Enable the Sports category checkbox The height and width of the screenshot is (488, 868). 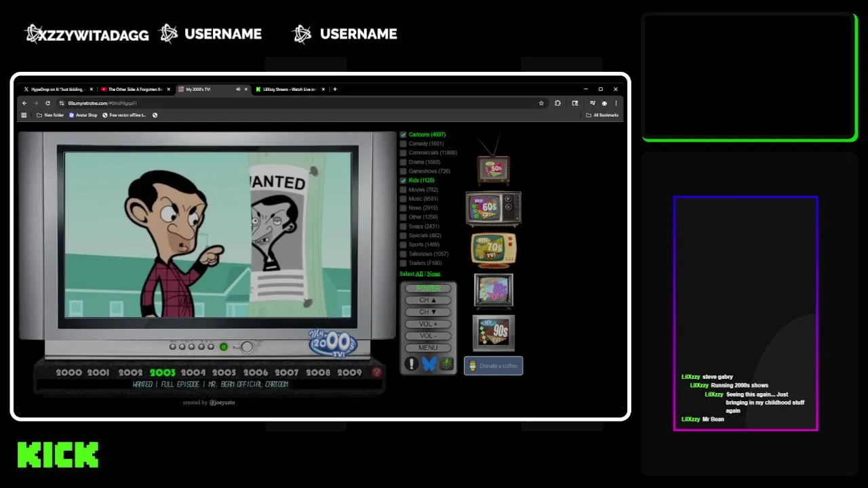tap(403, 245)
